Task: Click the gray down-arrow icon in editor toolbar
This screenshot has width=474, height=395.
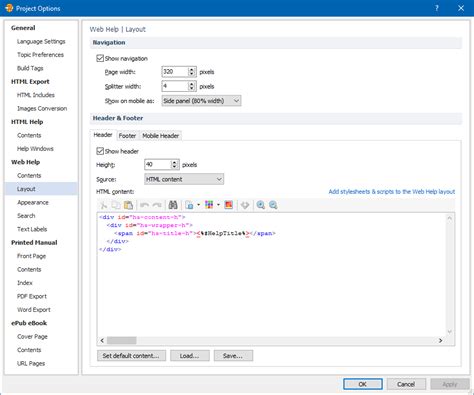Action: click(x=245, y=205)
